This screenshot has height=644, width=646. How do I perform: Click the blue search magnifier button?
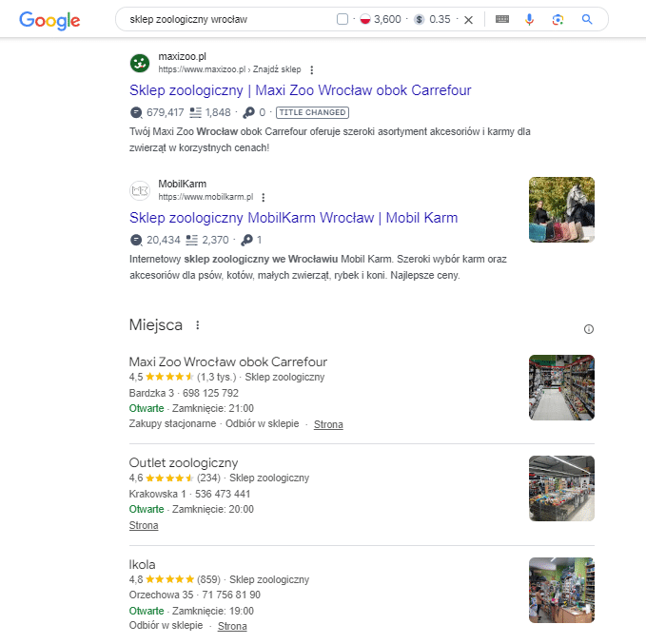tap(587, 19)
